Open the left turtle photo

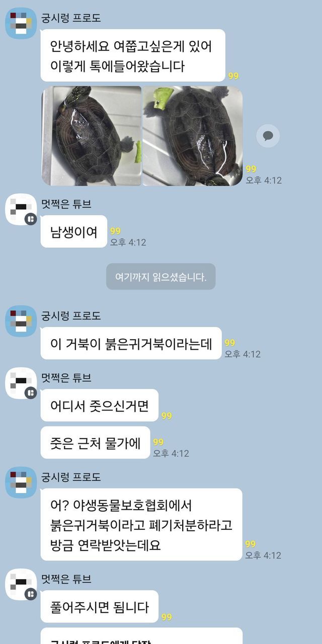click(91, 136)
